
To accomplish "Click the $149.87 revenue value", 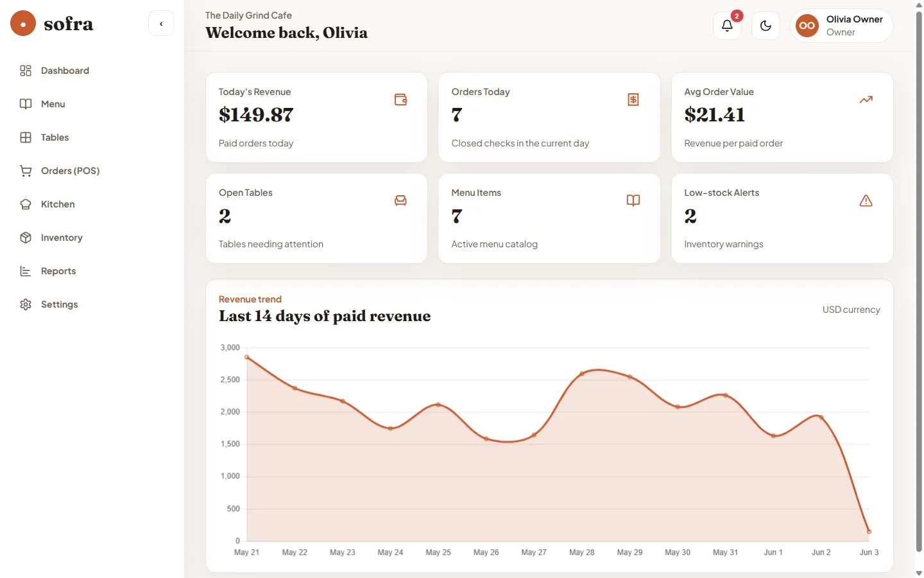I will tap(256, 115).
